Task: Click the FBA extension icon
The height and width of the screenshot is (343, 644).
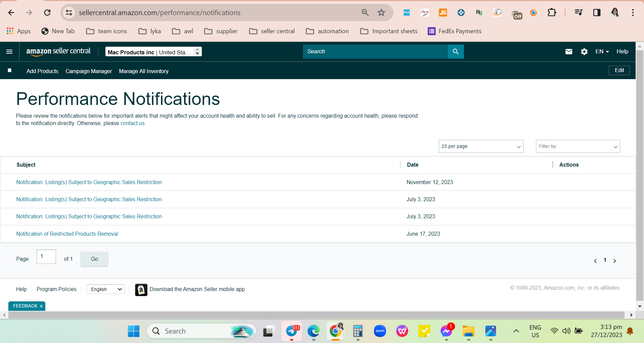Action: 407,12
